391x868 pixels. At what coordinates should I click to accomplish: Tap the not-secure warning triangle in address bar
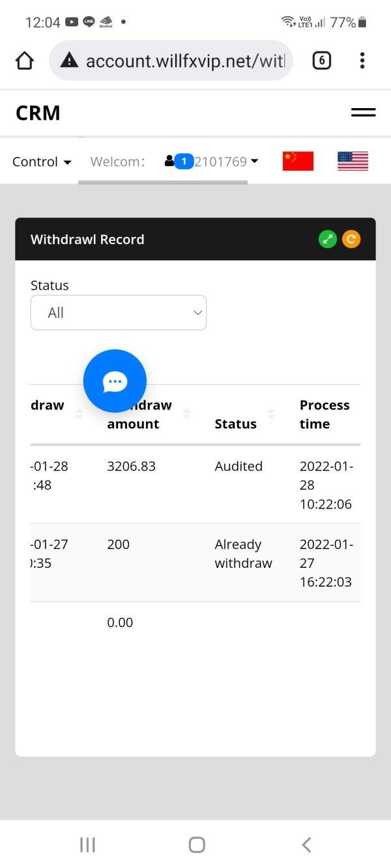(68, 61)
